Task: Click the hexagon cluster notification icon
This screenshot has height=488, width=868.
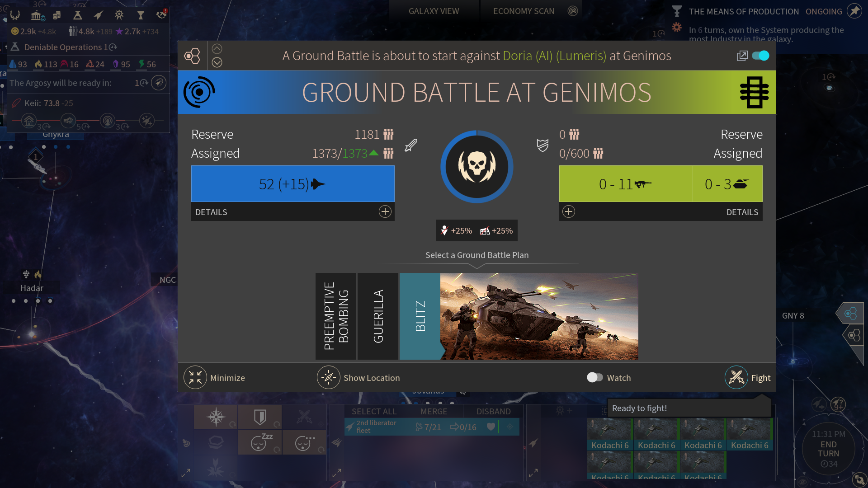Action: tap(192, 56)
